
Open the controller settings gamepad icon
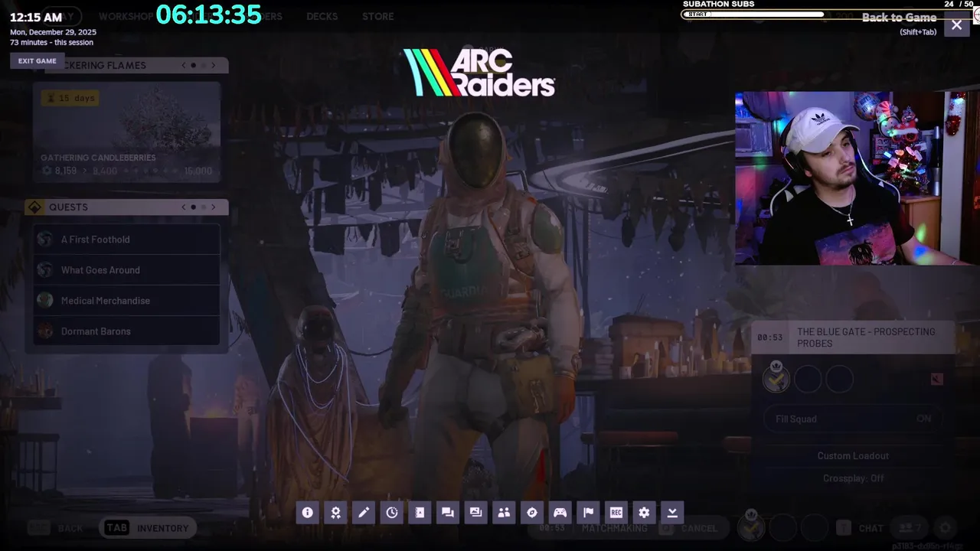point(560,513)
